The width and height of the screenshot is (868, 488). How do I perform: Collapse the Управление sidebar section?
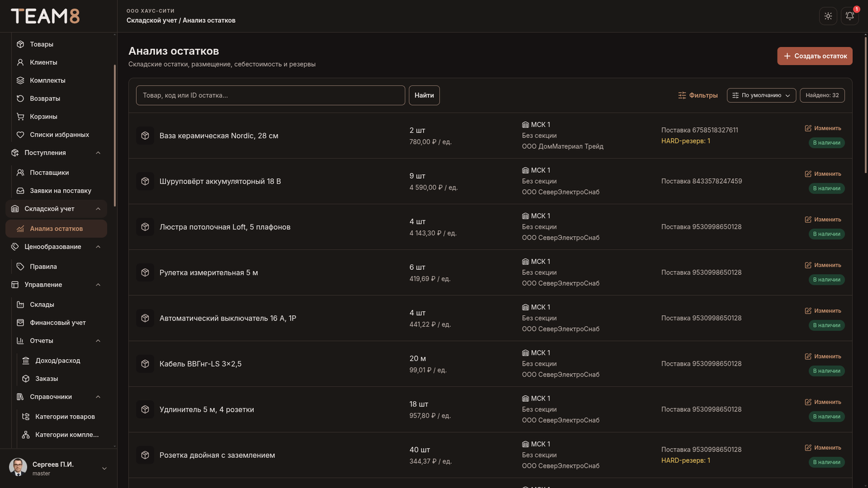pyautogui.click(x=98, y=285)
